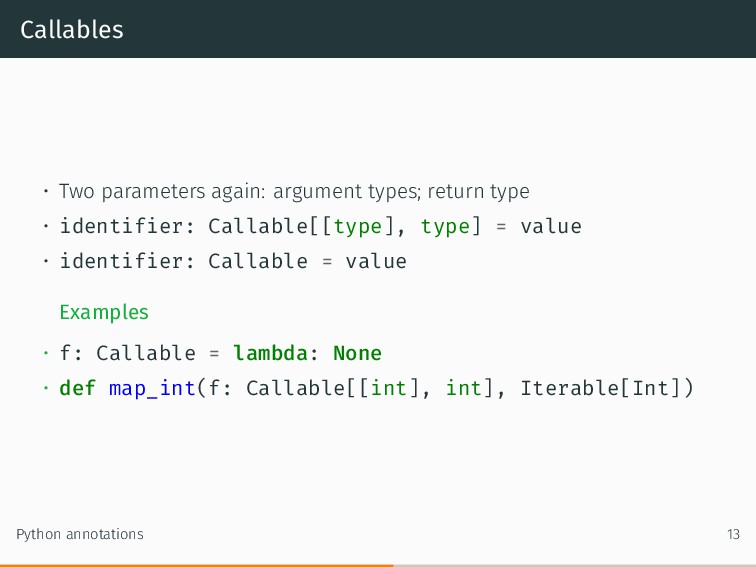Click the Callables slide title
This screenshot has width=756, height=567.
click(x=72, y=29)
